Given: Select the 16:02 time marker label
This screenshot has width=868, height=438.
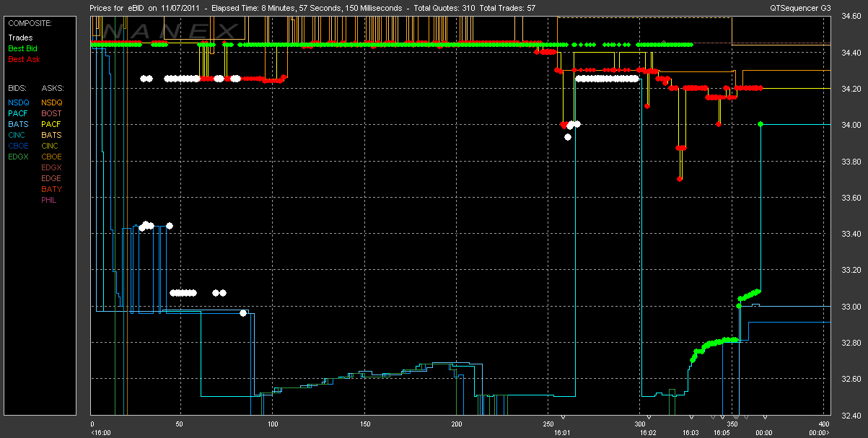Looking at the screenshot, I should pyautogui.click(x=649, y=433).
